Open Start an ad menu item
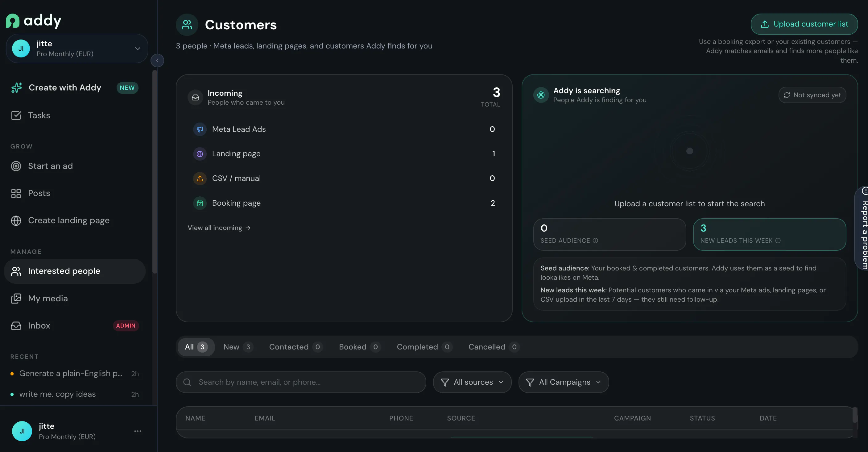 tap(74, 166)
